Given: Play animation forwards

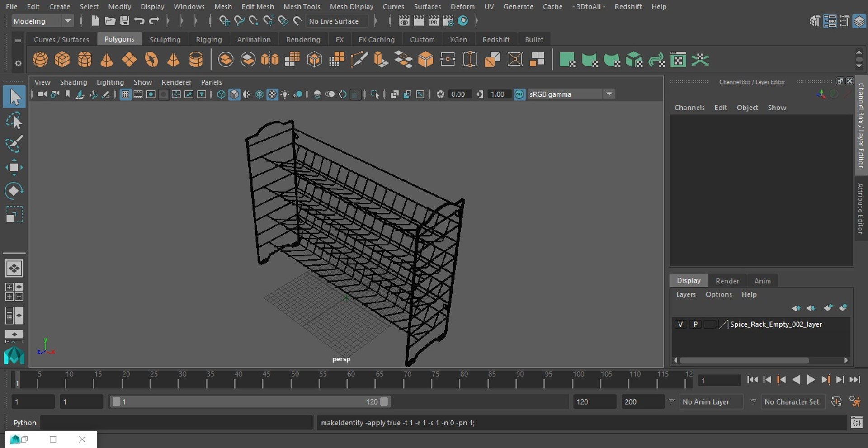Looking at the screenshot, I should point(811,380).
